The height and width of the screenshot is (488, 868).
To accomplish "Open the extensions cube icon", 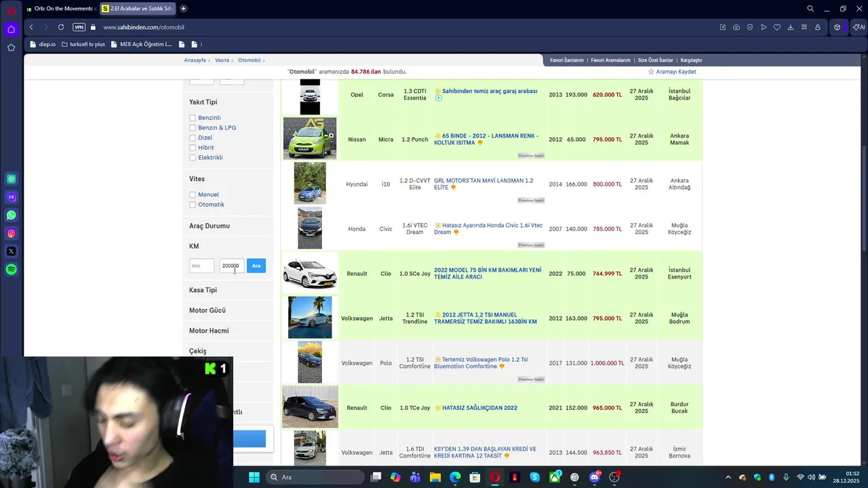I will [837, 27].
